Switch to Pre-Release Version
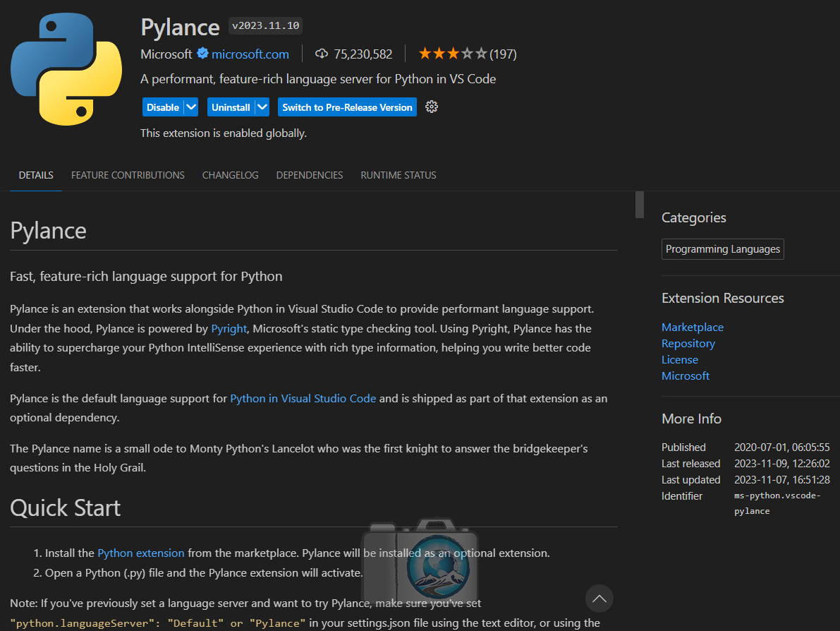Screen dimensions: 840x631 coord(347,107)
